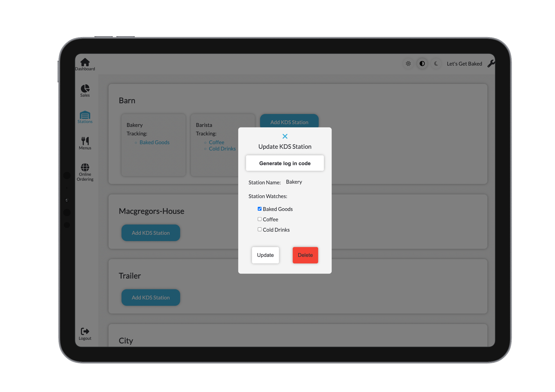Click Add KDS Station under Trailer
The width and height of the screenshot is (555, 392).
point(151,298)
